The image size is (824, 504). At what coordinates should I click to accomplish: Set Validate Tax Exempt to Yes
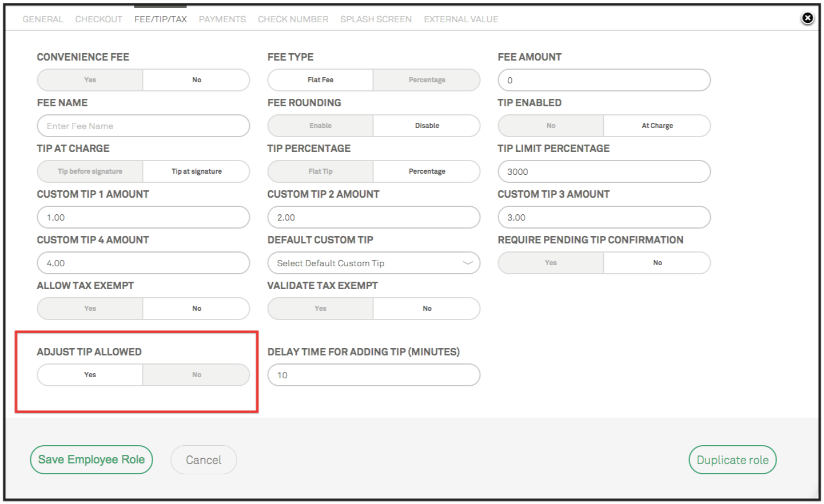click(321, 309)
